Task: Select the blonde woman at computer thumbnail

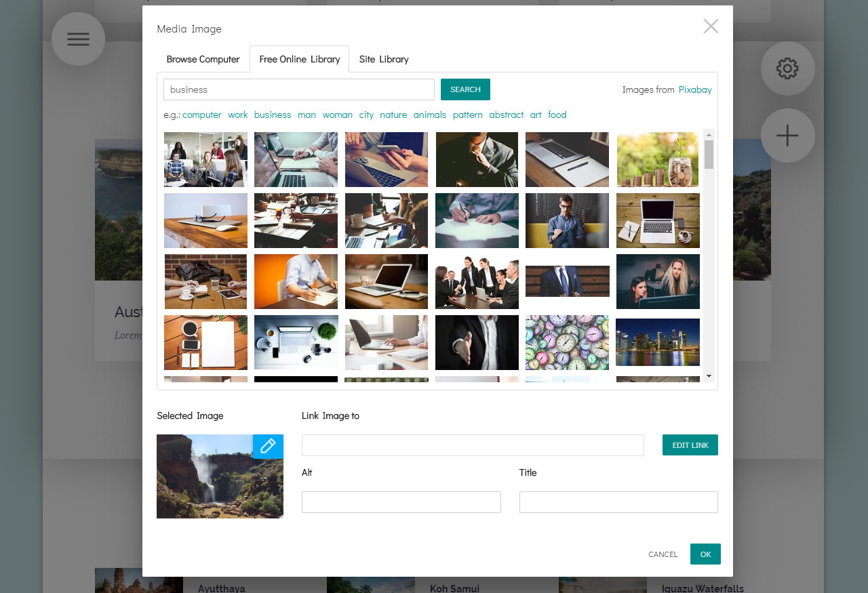Action: point(658,281)
